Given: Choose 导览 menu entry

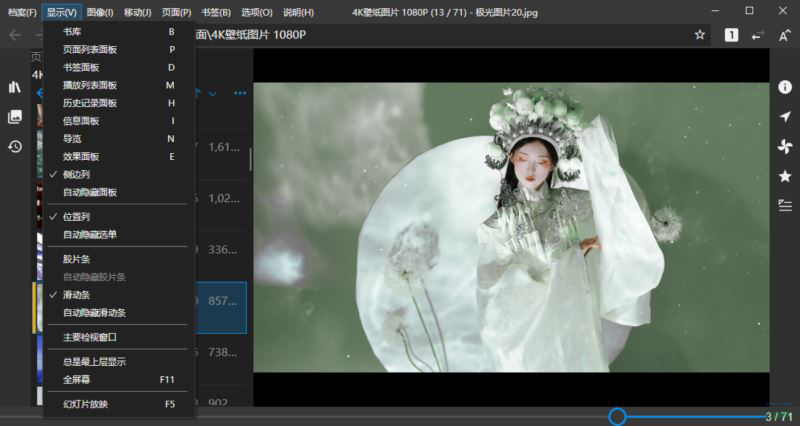Looking at the screenshot, I should tap(118, 139).
